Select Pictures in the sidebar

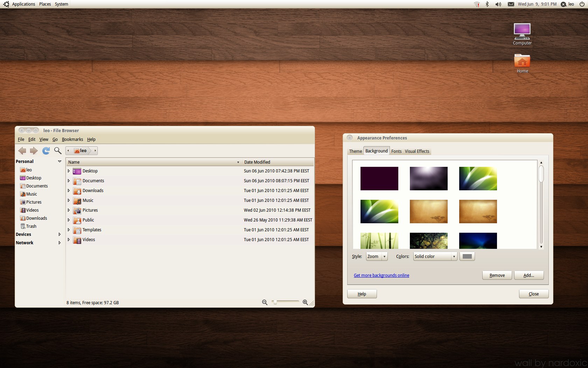coord(31,202)
